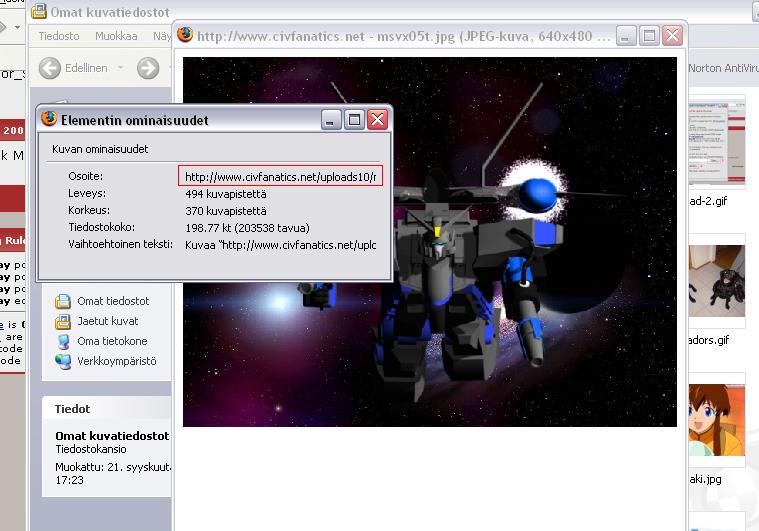This screenshot has width=759, height=531.
Task: Select the black dog photo thumbnail
Action: point(717,281)
